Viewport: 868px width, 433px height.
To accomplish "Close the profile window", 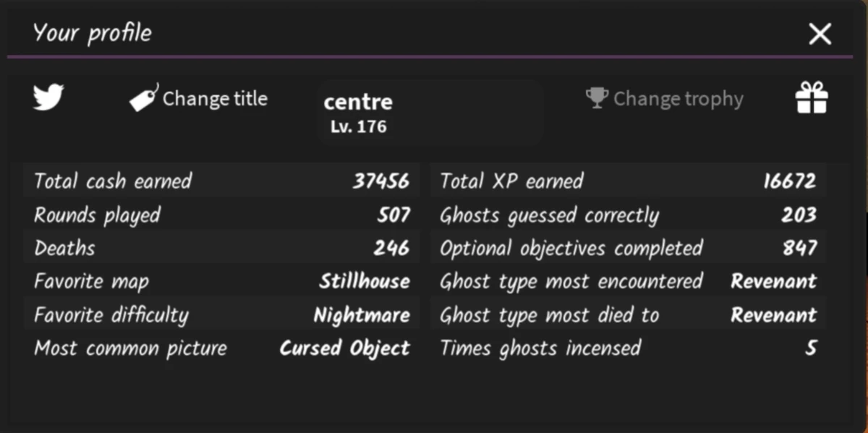I will coord(820,33).
